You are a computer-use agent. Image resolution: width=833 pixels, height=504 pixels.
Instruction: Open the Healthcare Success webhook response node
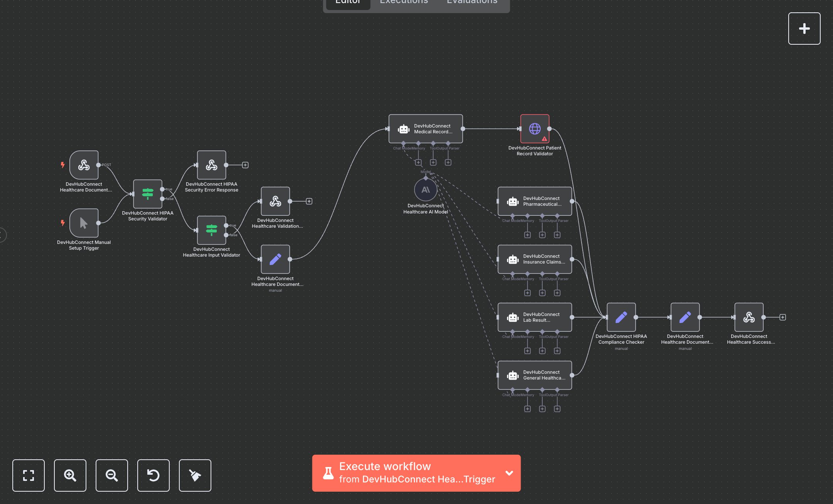click(x=749, y=317)
